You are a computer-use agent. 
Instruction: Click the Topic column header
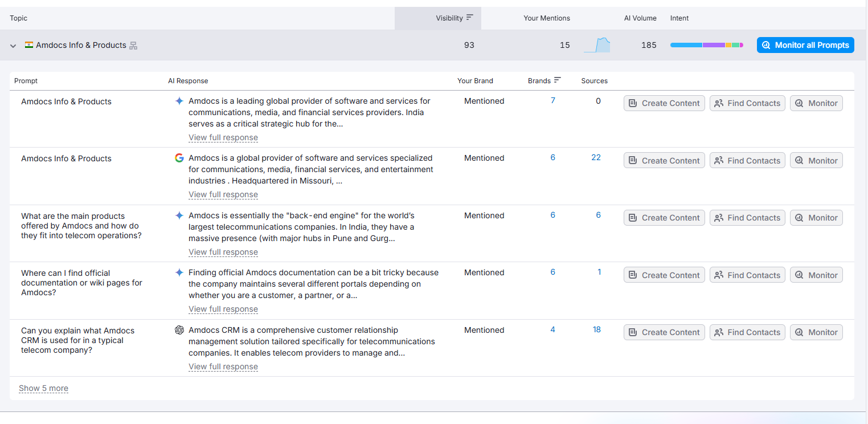pos(18,18)
